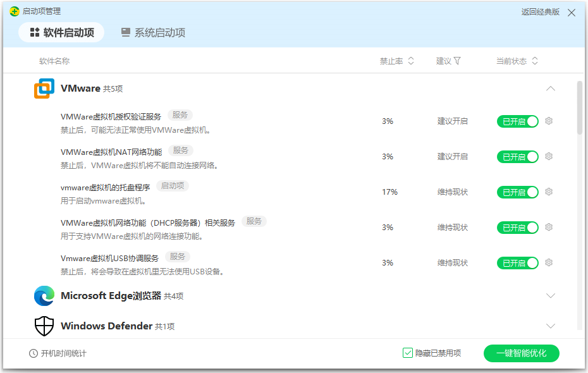Screen dimensions: 588x373
Task: Open settings gear for VMWare虚拟机授权验证服务
Action: 548,121
